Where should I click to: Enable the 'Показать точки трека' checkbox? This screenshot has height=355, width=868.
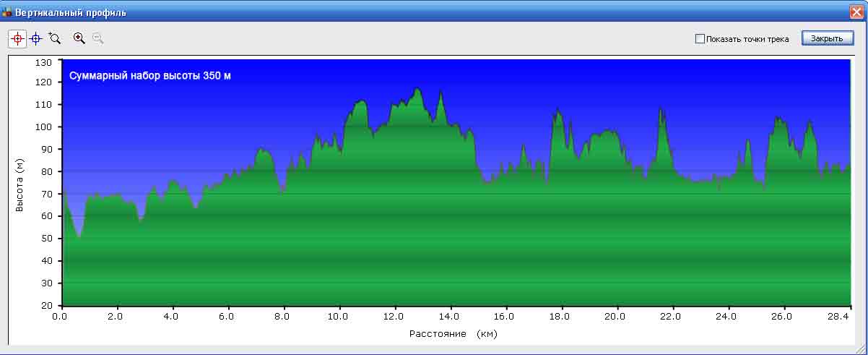(699, 39)
